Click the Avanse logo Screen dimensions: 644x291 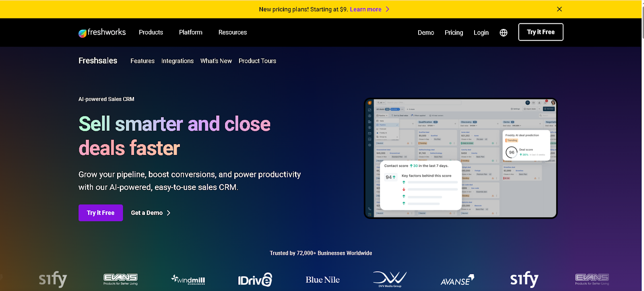coord(457,280)
